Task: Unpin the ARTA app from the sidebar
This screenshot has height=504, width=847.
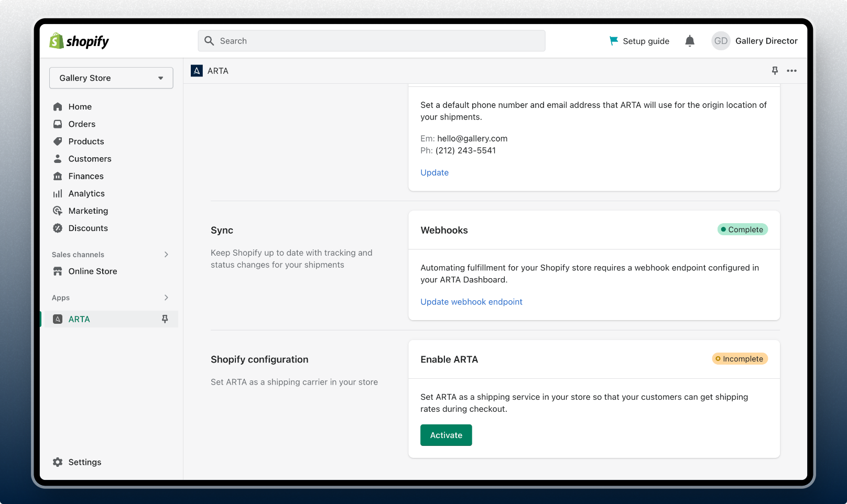Action: point(165,319)
